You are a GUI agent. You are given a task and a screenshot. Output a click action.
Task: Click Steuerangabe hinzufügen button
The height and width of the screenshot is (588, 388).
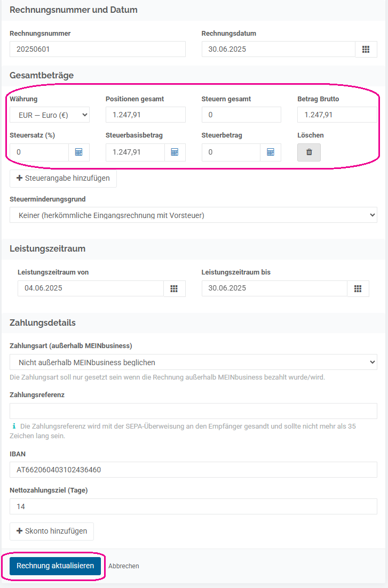(63, 179)
